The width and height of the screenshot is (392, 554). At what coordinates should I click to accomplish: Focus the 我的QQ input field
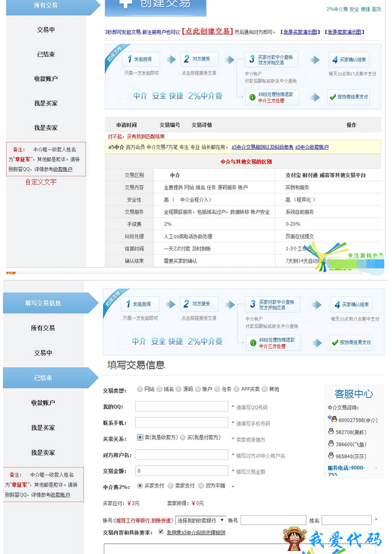(x=182, y=406)
